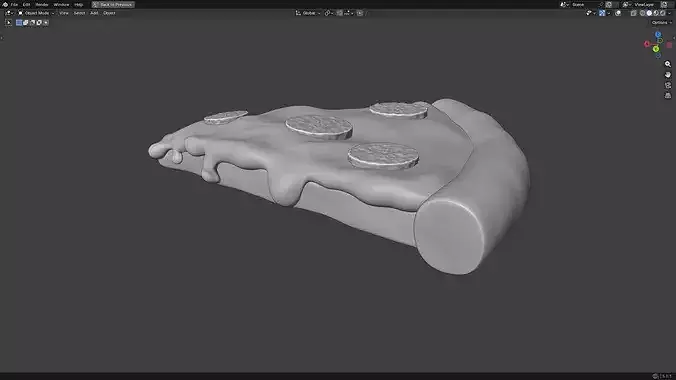This screenshot has width=676, height=380.
Task: Toggle the snap magnet button
Action: coord(340,13)
